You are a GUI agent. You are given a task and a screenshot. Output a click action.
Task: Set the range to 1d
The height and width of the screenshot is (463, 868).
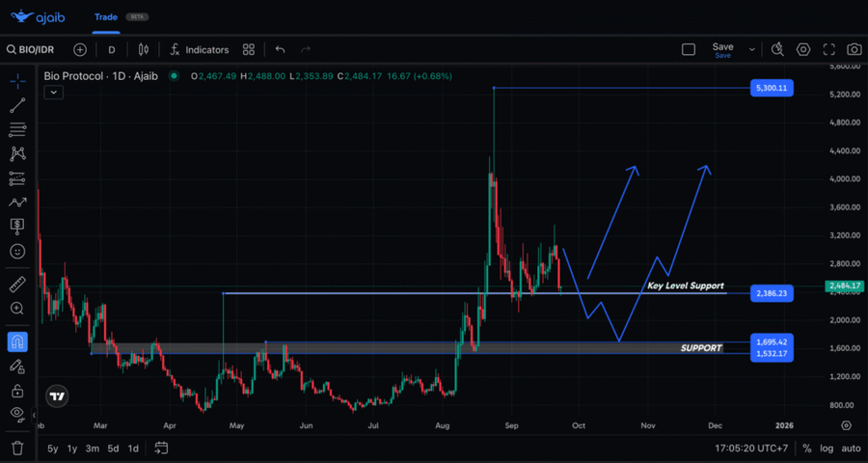tap(133, 448)
